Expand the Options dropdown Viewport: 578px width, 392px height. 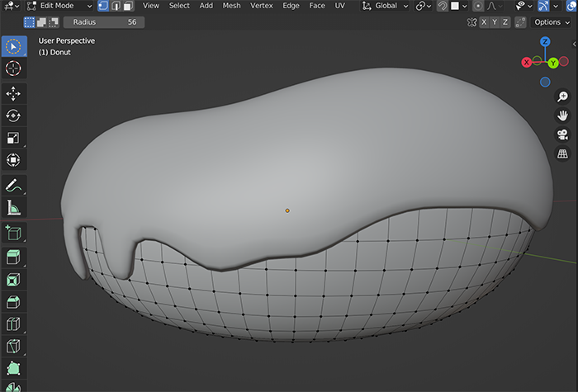click(552, 22)
